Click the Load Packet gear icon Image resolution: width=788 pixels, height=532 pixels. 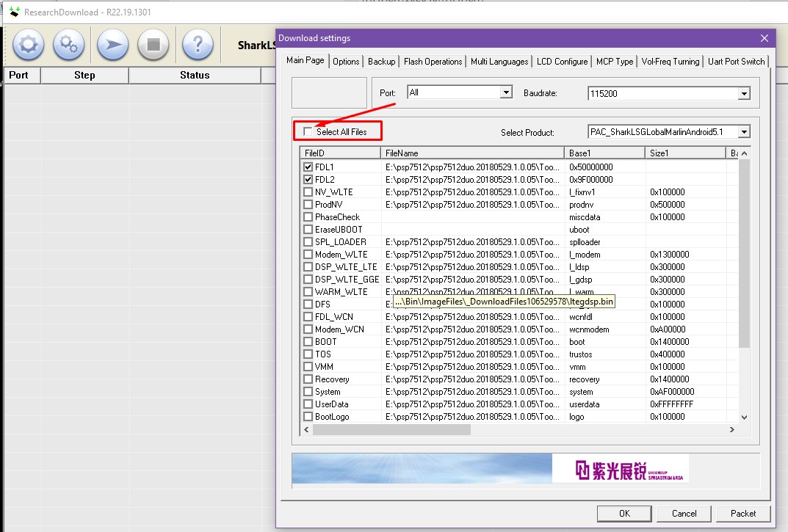tap(28, 45)
